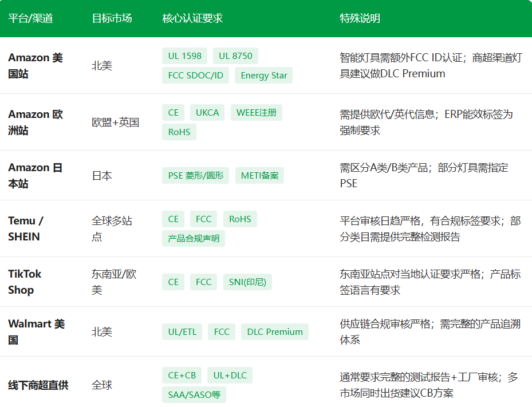
Task: Select the UL/ETL tag
Action: point(182,331)
